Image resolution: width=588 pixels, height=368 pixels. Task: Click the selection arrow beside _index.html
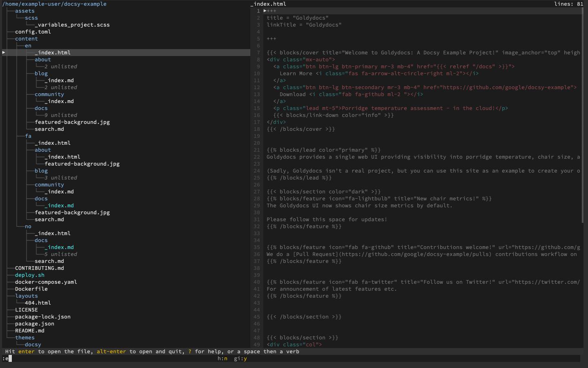coord(3,52)
